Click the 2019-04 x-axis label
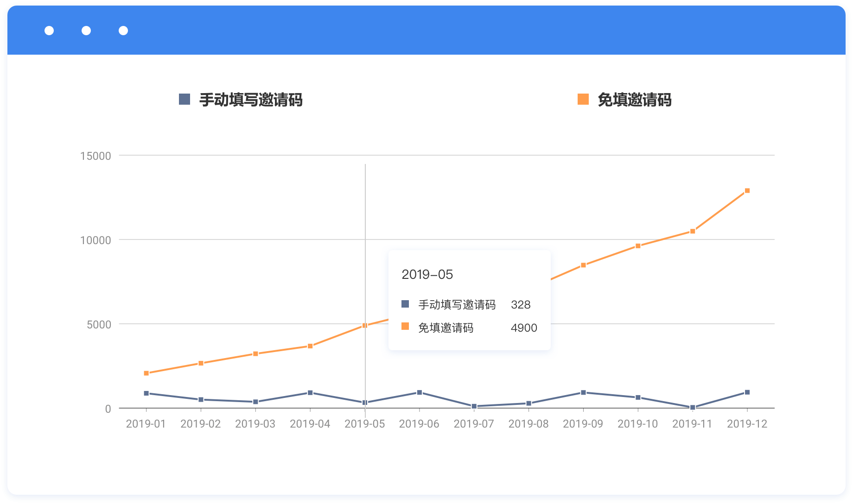This screenshot has width=853, height=504. 310,424
